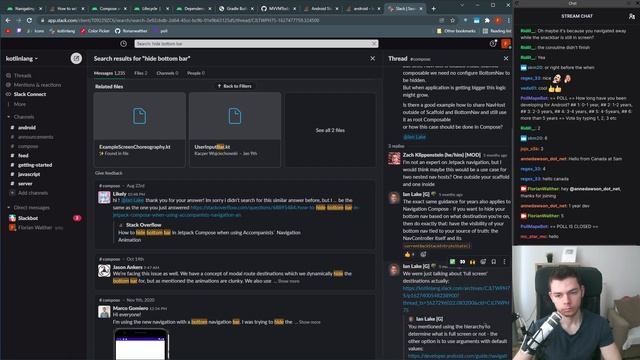Open the stream chat user list icon
Screen dimensions: 640x360
(632, 16)
